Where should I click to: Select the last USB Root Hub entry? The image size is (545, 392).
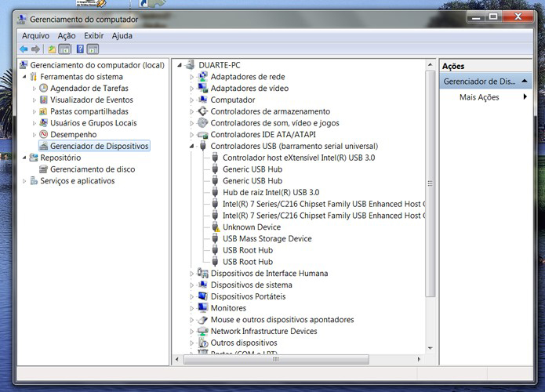(248, 262)
